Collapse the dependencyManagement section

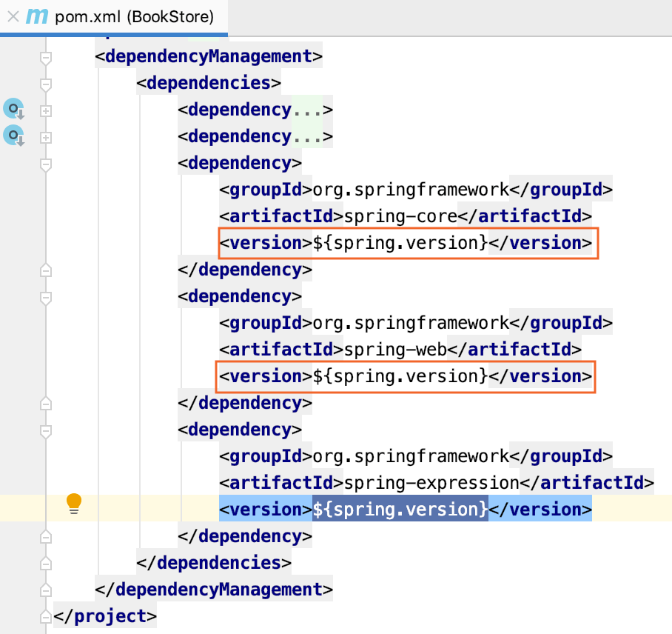coord(46,58)
